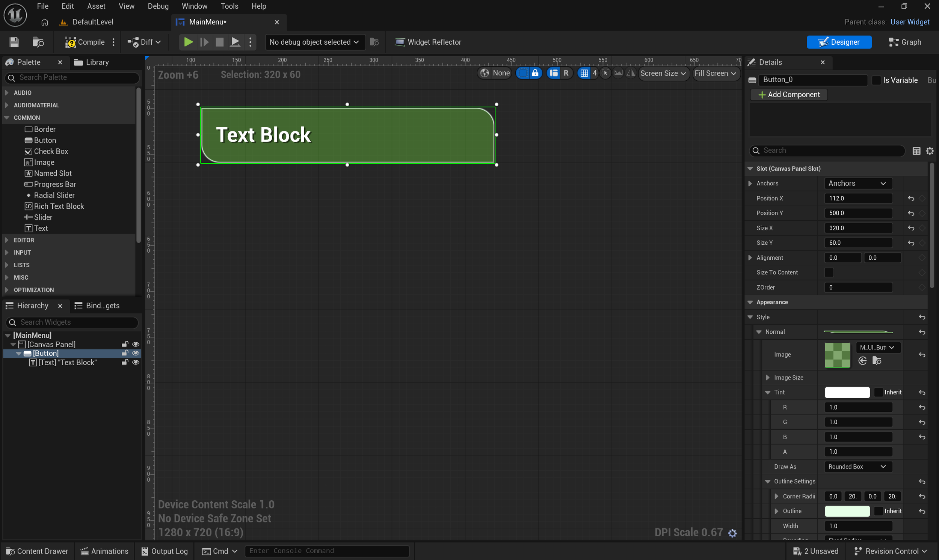
Task: Switch to the Bind..gets tab
Action: [97, 306]
